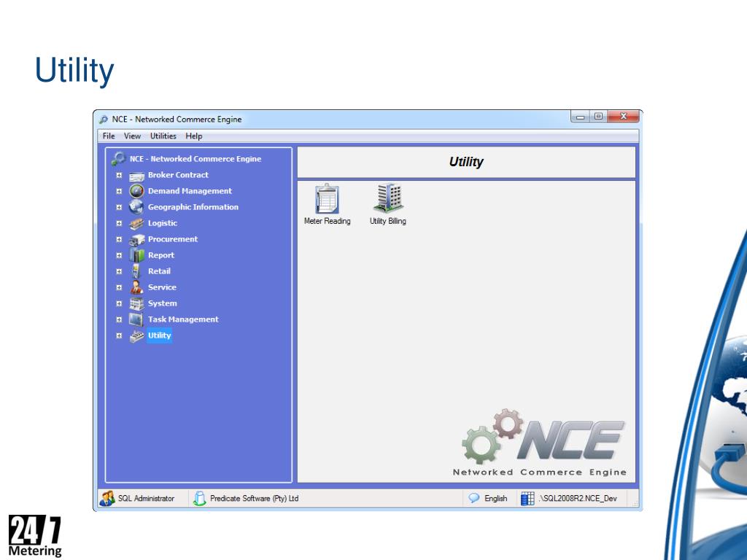747x560 pixels.
Task: Expand the Logistic node
Action: (119, 223)
